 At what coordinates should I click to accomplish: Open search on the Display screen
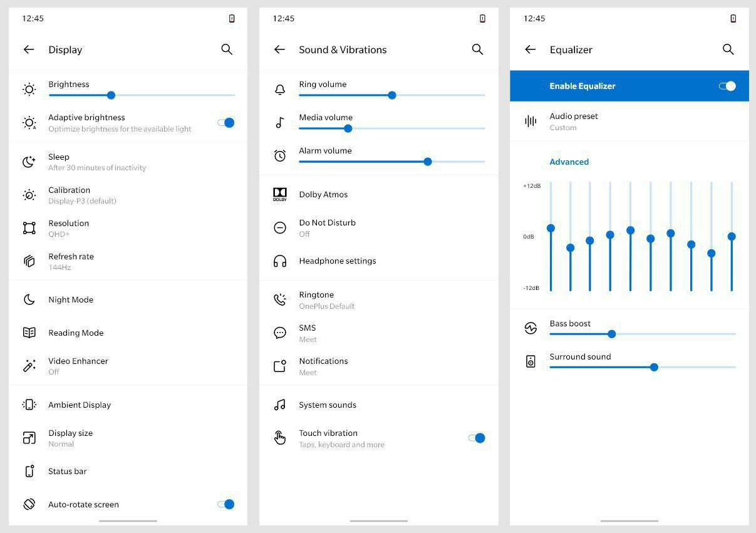227,49
